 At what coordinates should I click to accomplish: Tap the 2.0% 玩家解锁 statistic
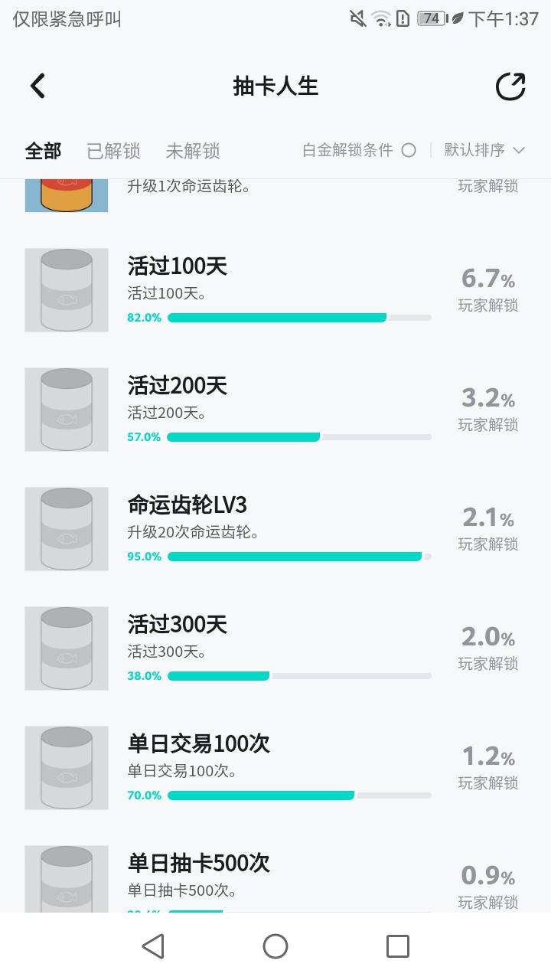tap(488, 648)
